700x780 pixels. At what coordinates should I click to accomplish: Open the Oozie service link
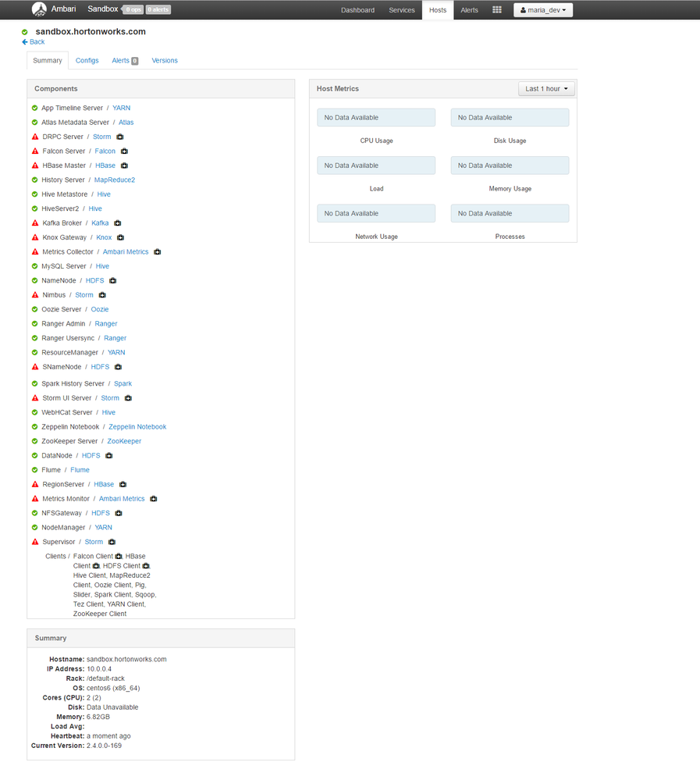99,309
